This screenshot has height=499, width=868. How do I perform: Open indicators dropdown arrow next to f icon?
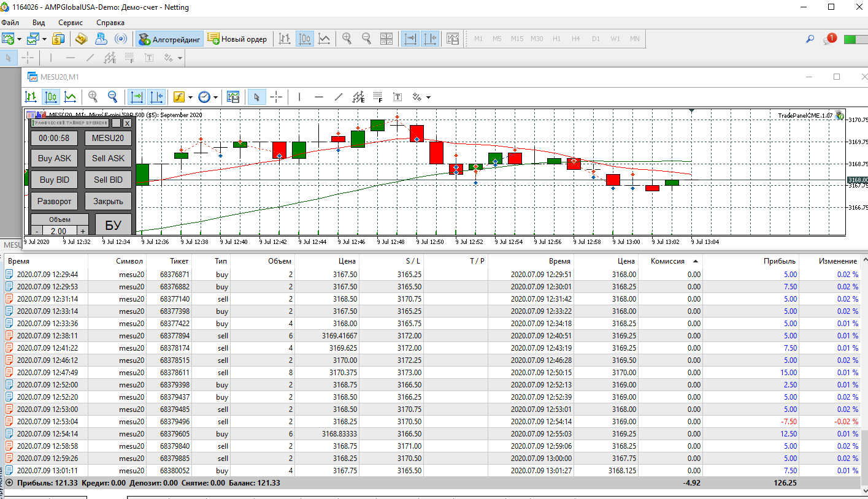tap(191, 97)
